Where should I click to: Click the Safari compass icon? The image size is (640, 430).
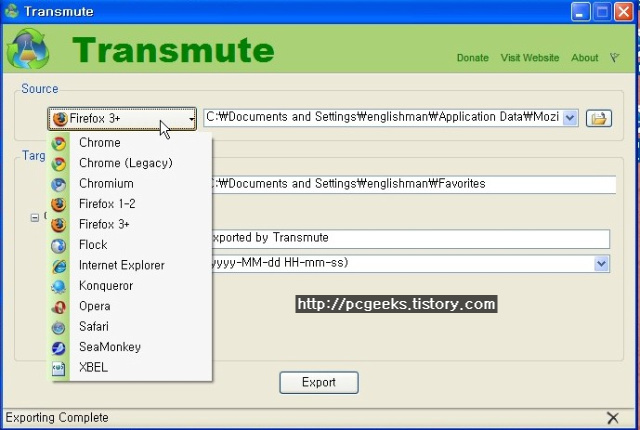59,327
